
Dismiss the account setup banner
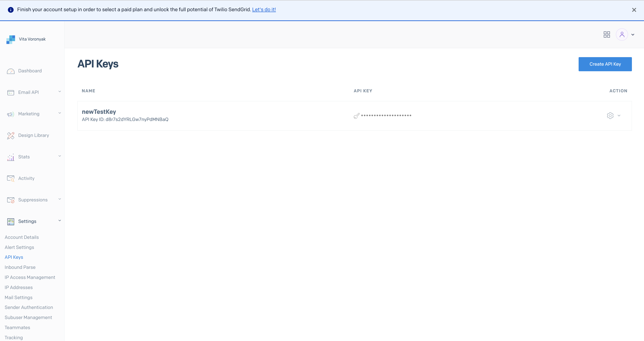634,10
